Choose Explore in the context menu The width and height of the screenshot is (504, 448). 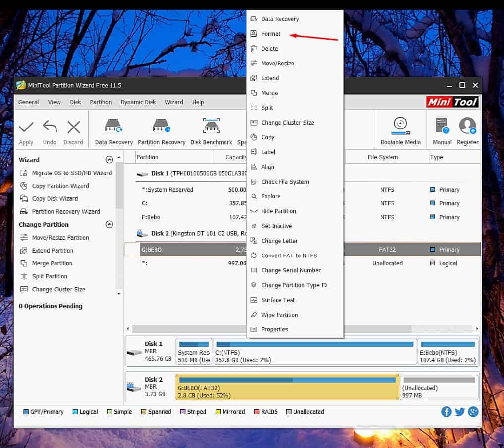(x=295, y=196)
